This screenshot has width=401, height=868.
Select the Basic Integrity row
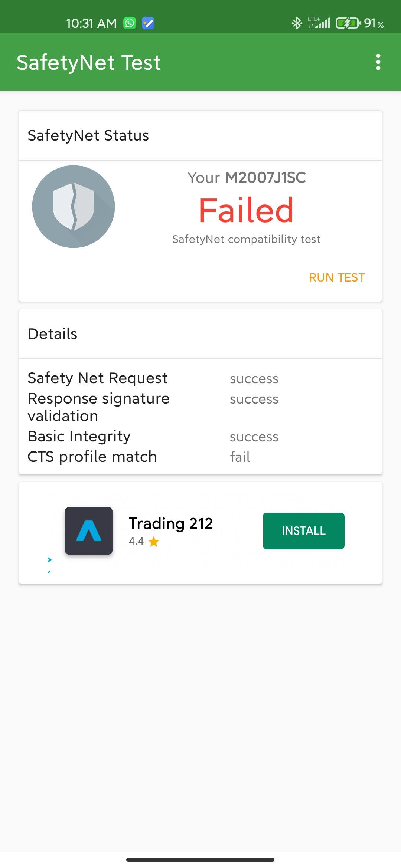tap(200, 437)
